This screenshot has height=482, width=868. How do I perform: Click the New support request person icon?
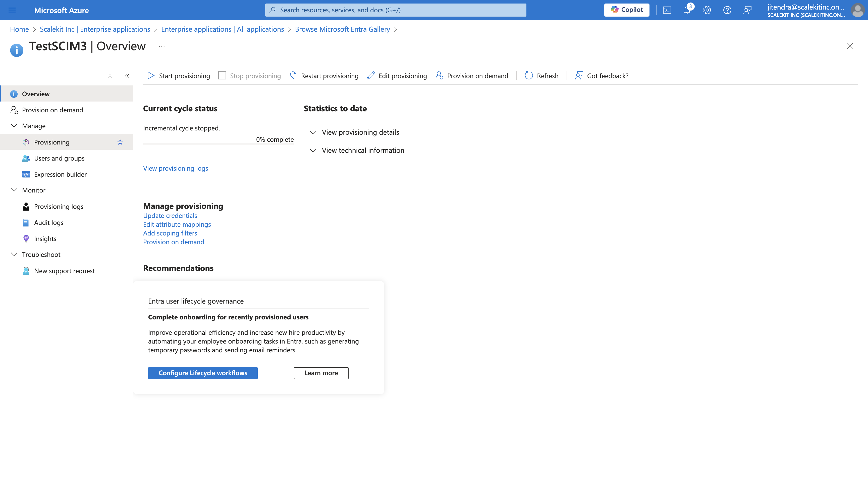(26, 271)
